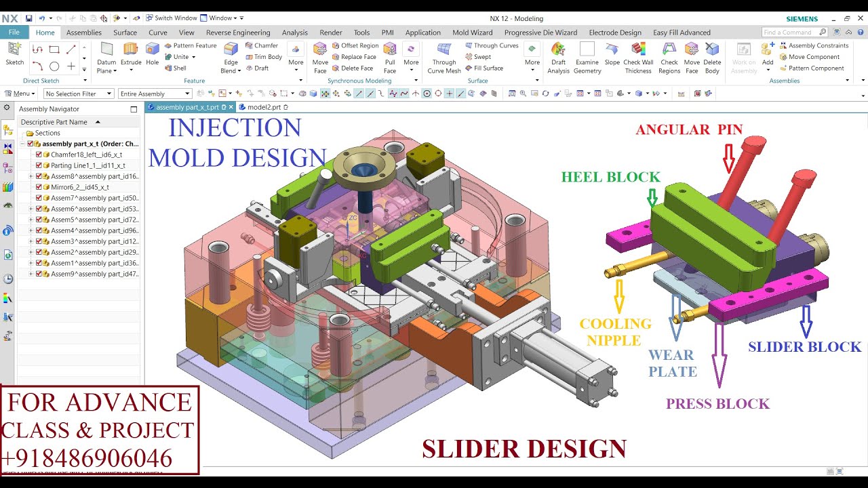Expand the Assem4^assembly part tree node

pos(31,230)
